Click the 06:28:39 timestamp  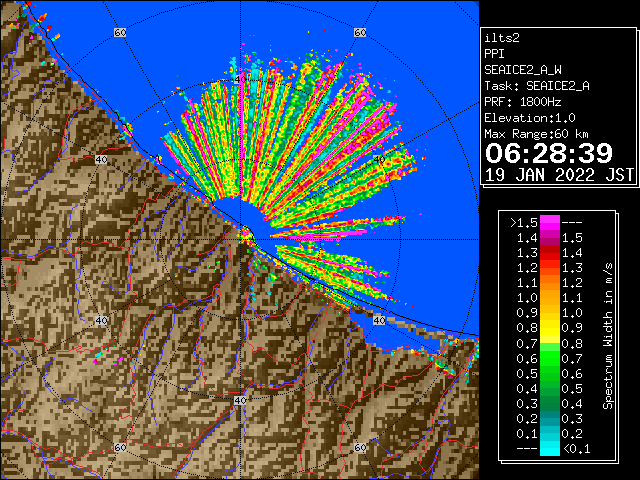(549, 153)
